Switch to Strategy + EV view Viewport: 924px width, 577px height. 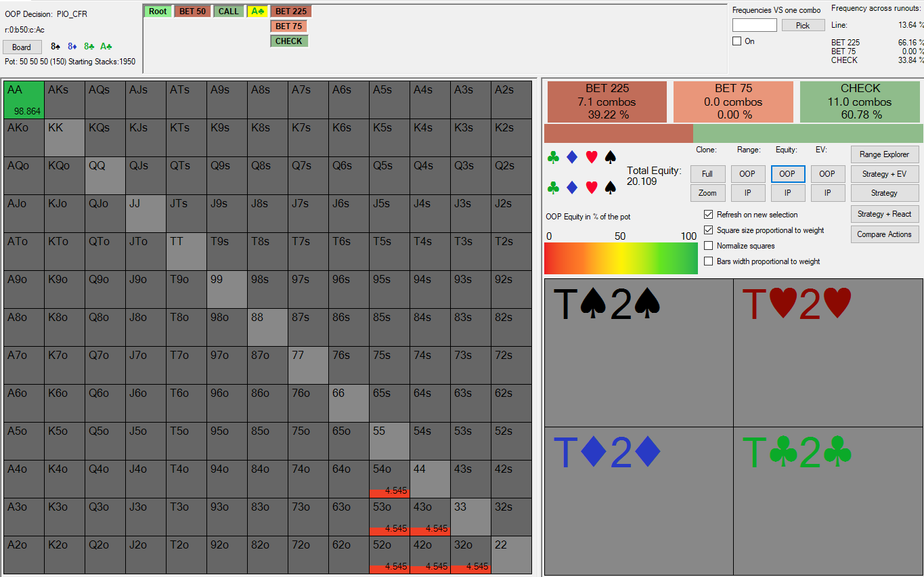click(x=885, y=174)
